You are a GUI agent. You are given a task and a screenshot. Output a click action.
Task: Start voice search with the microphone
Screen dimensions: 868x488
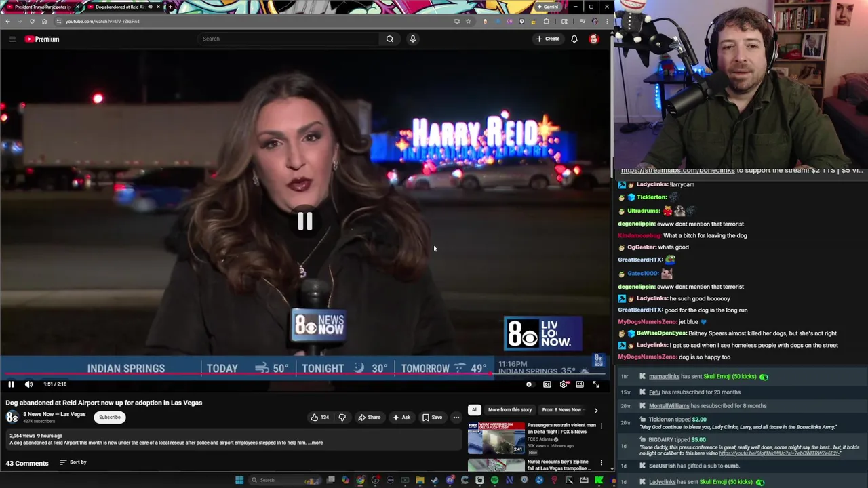412,39
